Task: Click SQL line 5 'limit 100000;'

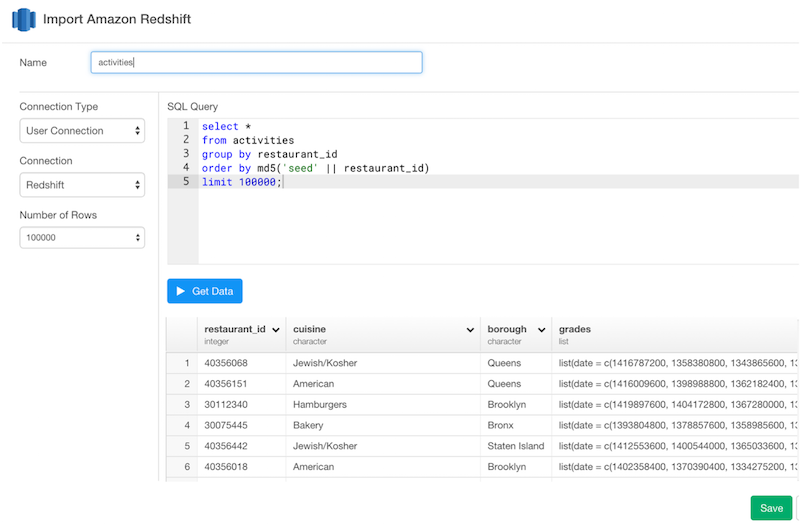Action: [242, 182]
